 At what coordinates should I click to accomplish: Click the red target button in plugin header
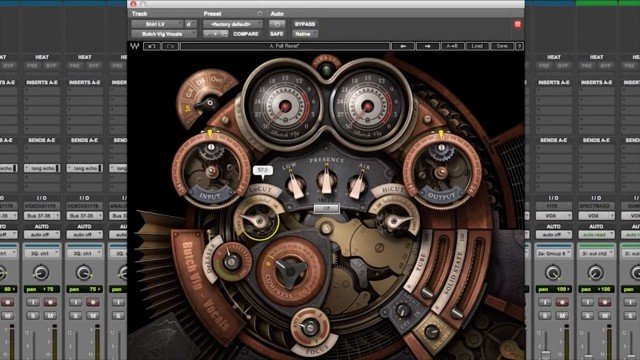pyautogui.click(x=518, y=24)
